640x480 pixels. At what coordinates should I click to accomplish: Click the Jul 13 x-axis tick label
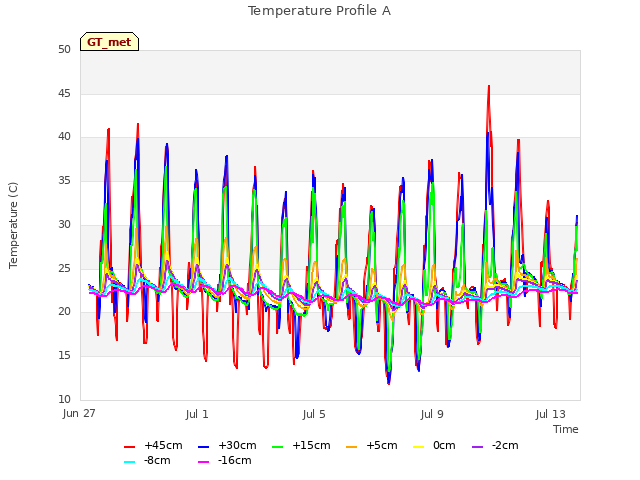pos(551,414)
